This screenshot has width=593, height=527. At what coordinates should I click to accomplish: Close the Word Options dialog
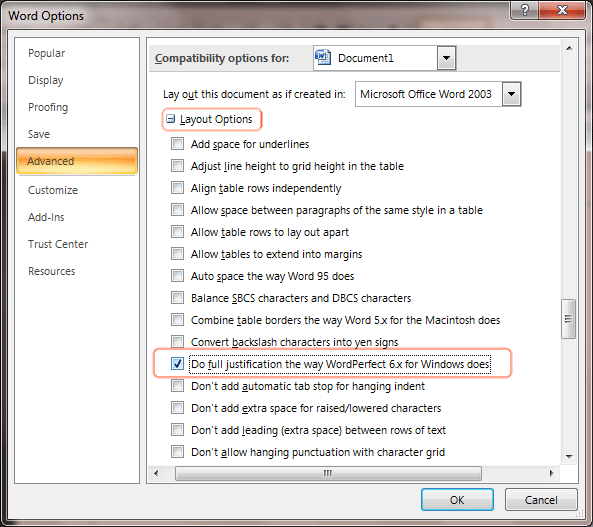(562, 10)
